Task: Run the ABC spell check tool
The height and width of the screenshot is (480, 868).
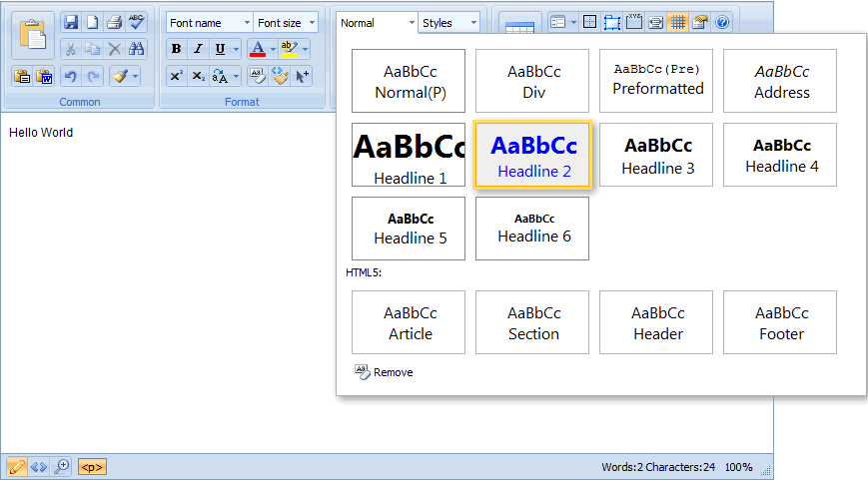Action: (x=136, y=22)
